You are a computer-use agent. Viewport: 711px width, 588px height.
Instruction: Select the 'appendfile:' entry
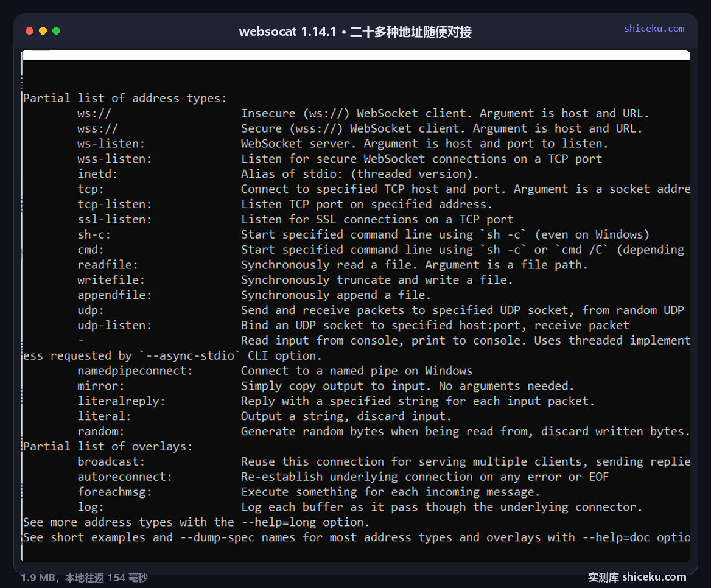(114, 295)
